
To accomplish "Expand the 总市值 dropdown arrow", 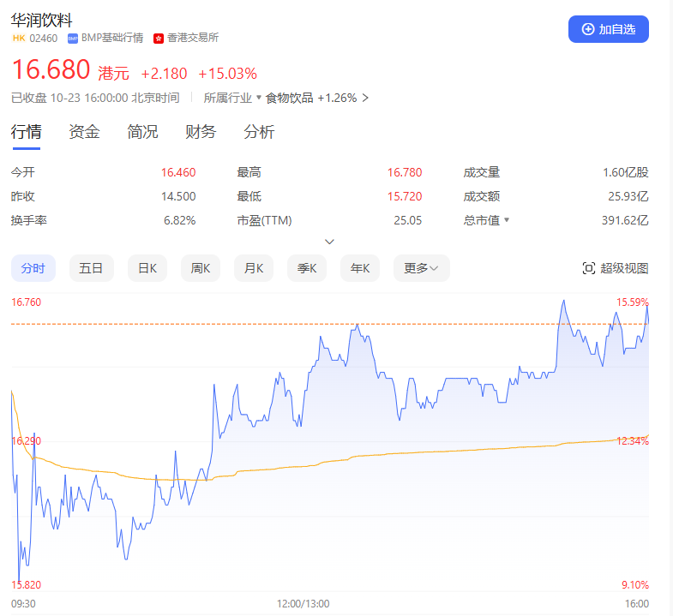I will coord(507,220).
